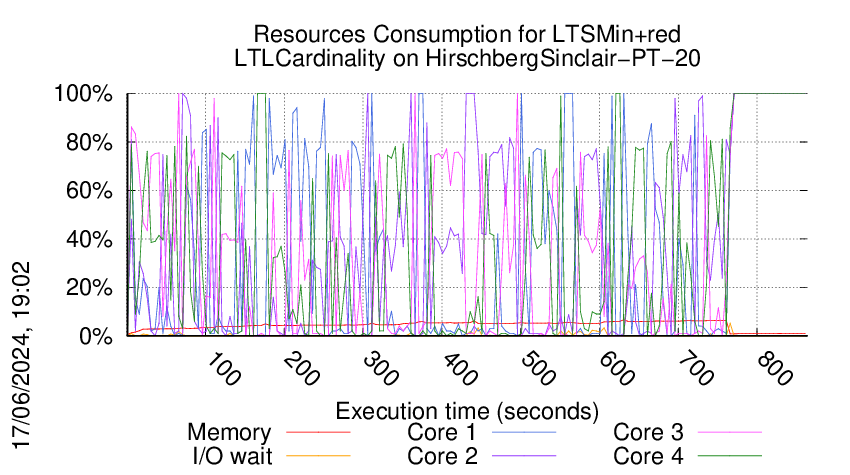The height and width of the screenshot is (475, 850).
Task: Click the green Core 4 legend line
Action: pos(730,455)
